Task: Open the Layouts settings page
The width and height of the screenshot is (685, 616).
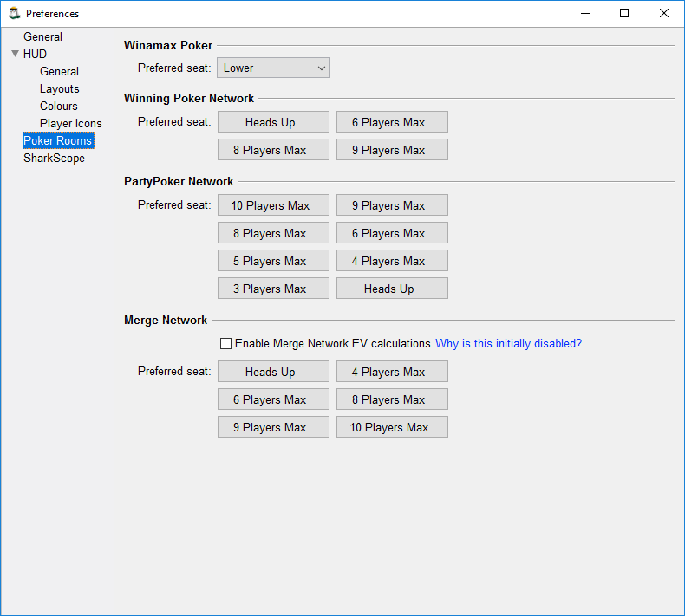Action: pyautogui.click(x=60, y=88)
